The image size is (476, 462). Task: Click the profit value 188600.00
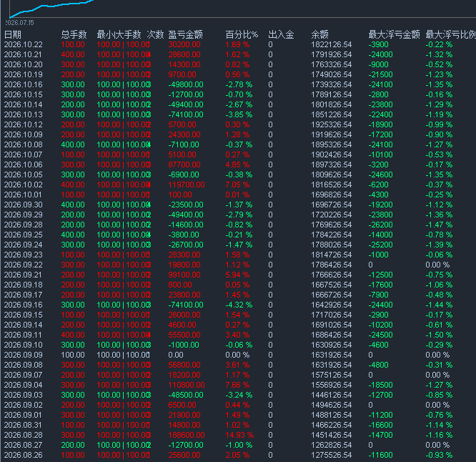pyautogui.click(x=187, y=435)
